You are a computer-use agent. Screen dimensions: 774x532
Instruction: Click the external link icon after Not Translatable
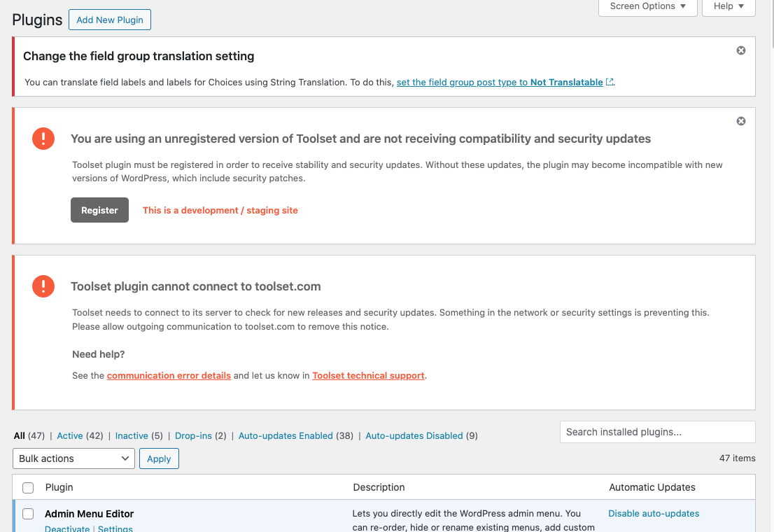click(610, 82)
